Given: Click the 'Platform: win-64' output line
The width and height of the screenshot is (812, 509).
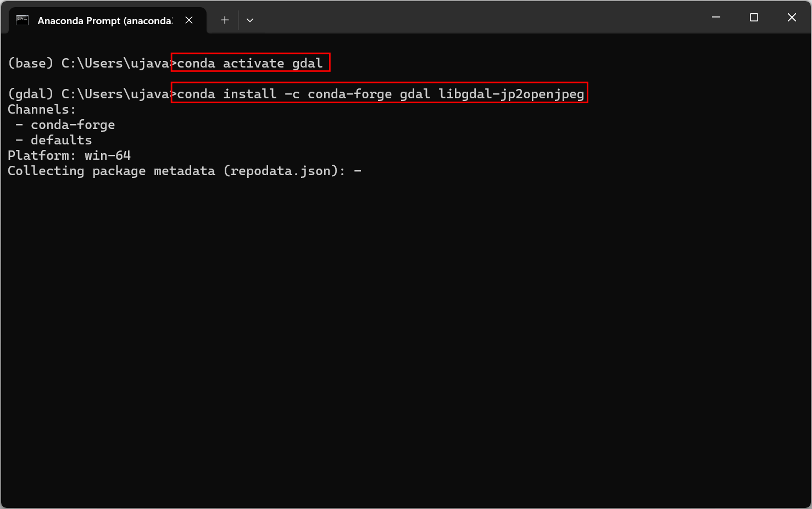Looking at the screenshot, I should point(69,155).
